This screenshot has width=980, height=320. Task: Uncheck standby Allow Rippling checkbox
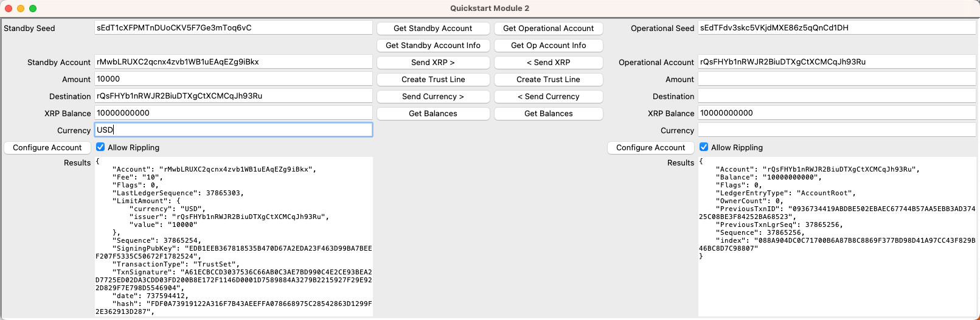pos(100,147)
